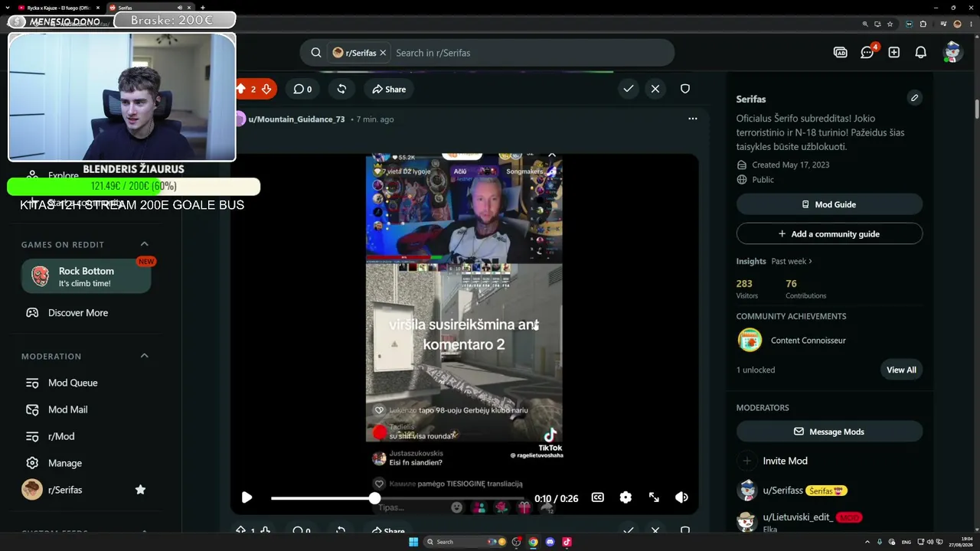Screen dimensions: 980x551
Task: Go to r/Mod
Action: tap(61, 436)
